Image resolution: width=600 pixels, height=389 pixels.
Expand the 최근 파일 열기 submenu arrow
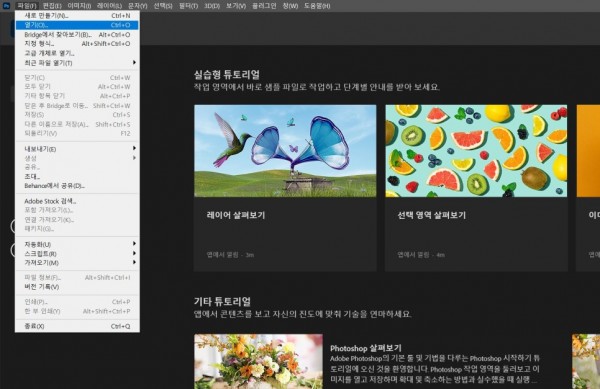coord(134,62)
